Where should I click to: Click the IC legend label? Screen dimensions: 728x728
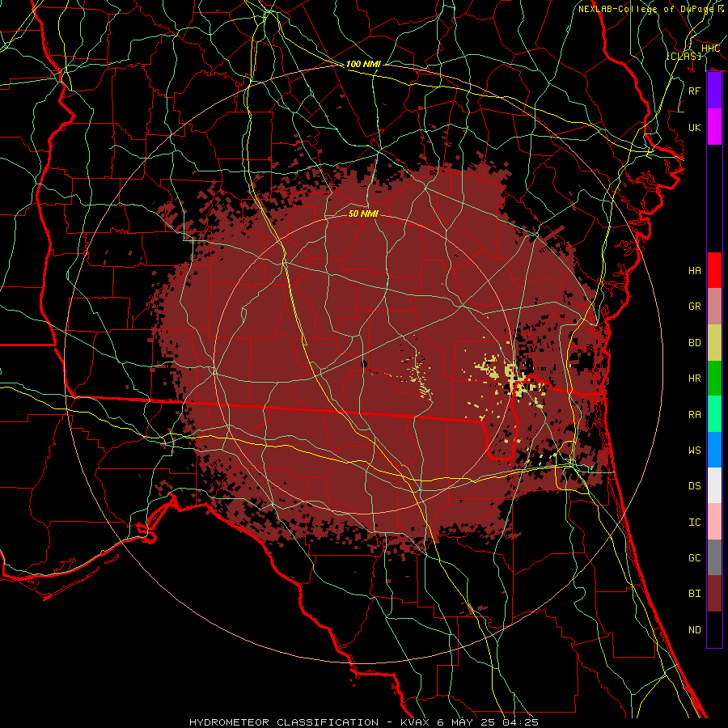(695, 522)
